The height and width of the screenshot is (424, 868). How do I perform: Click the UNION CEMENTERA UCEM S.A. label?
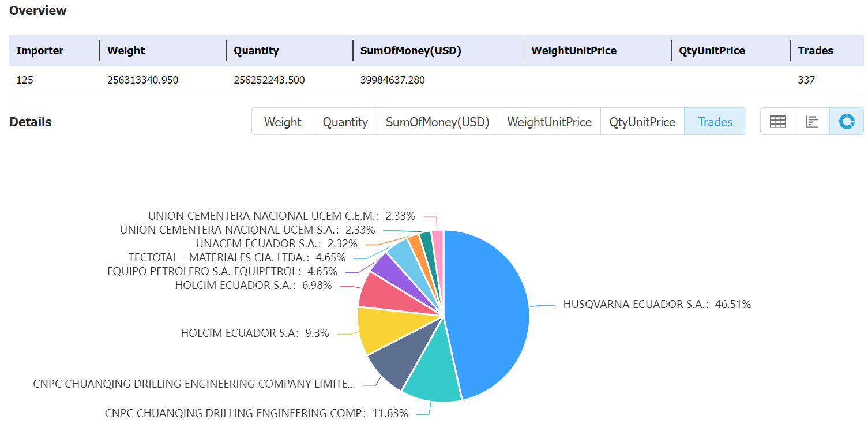tap(248, 230)
